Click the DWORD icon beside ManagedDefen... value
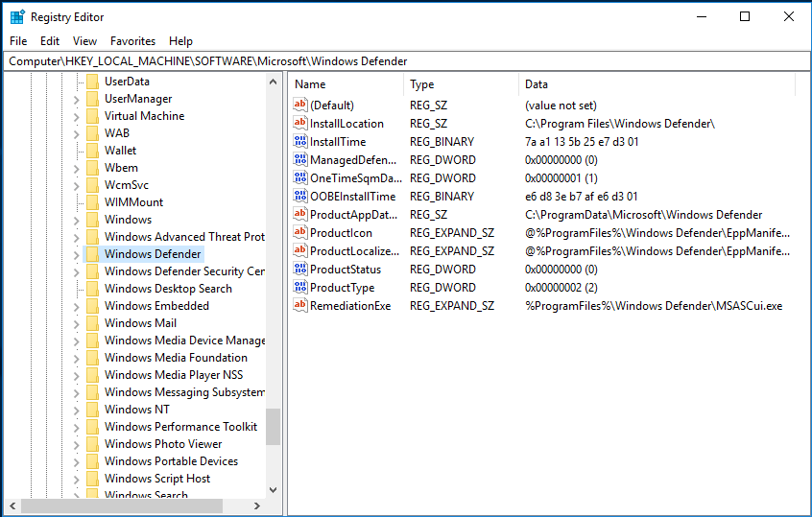The height and width of the screenshot is (517, 812). 299,159
